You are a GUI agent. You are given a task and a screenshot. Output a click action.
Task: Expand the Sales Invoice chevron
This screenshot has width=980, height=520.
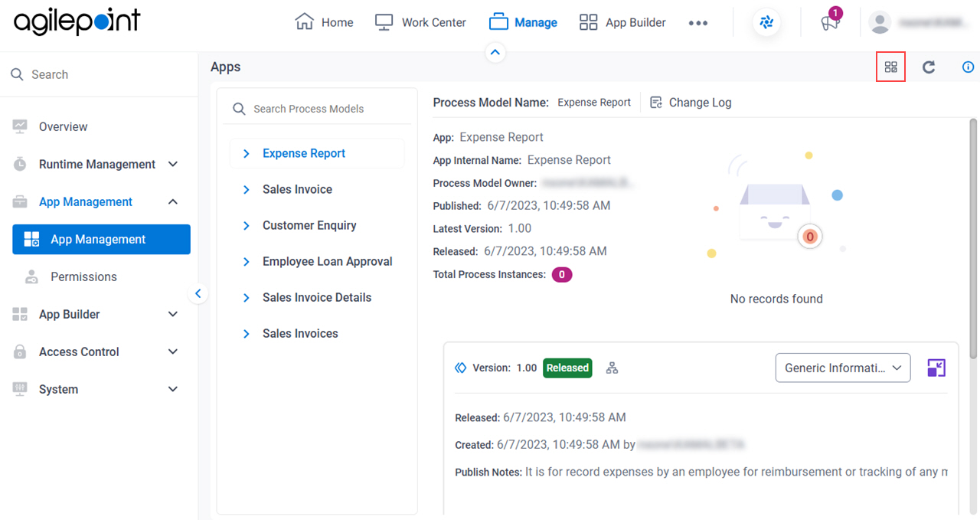246,189
